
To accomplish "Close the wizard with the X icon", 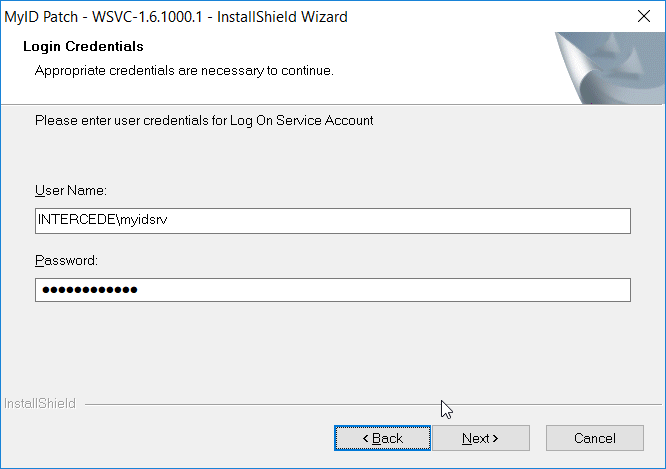I will pyautogui.click(x=644, y=17).
